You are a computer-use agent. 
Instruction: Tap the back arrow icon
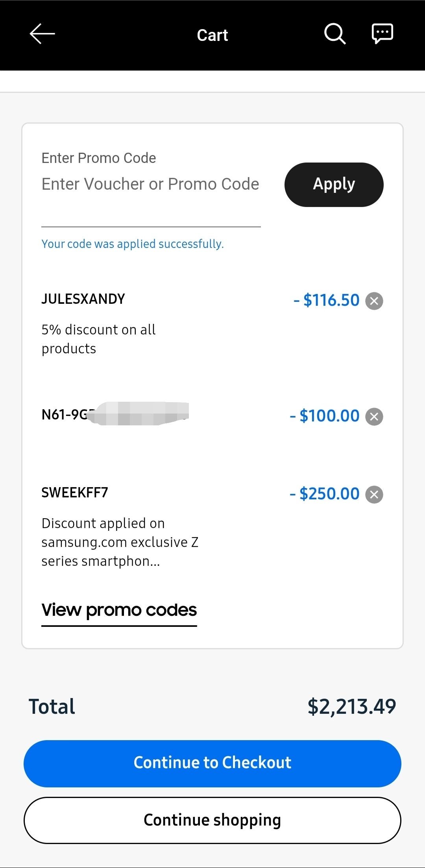pyautogui.click(x=42, y=34)
